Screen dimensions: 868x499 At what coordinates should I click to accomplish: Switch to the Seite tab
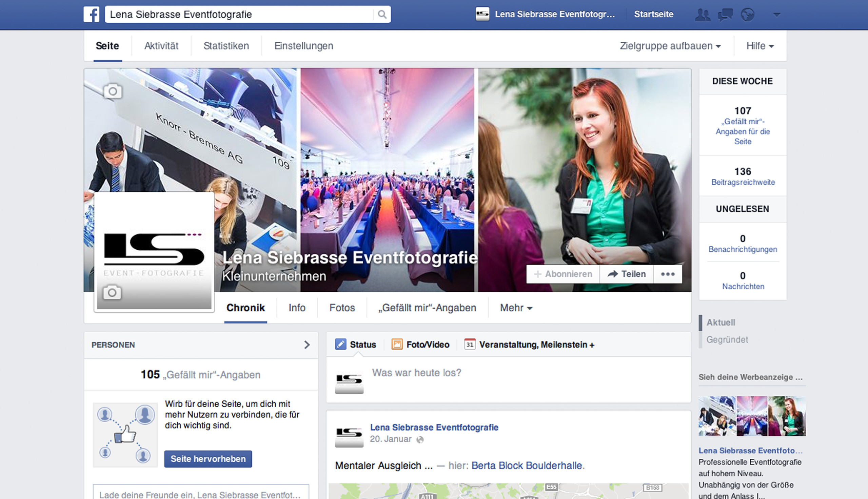[107, 46]
